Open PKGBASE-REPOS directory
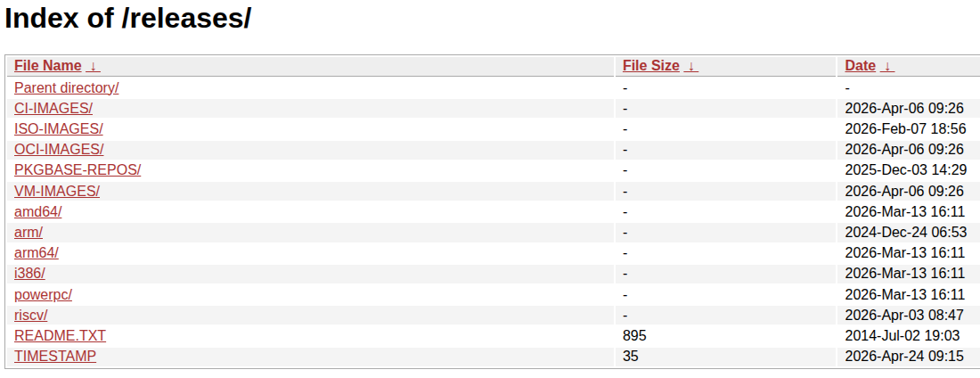980x378 pixels. pos(78,169)
